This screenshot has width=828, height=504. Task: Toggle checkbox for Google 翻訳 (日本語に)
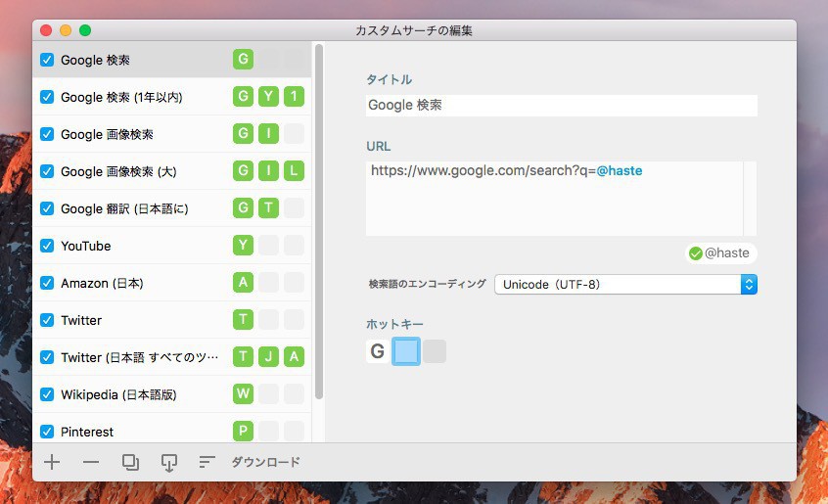47,208
